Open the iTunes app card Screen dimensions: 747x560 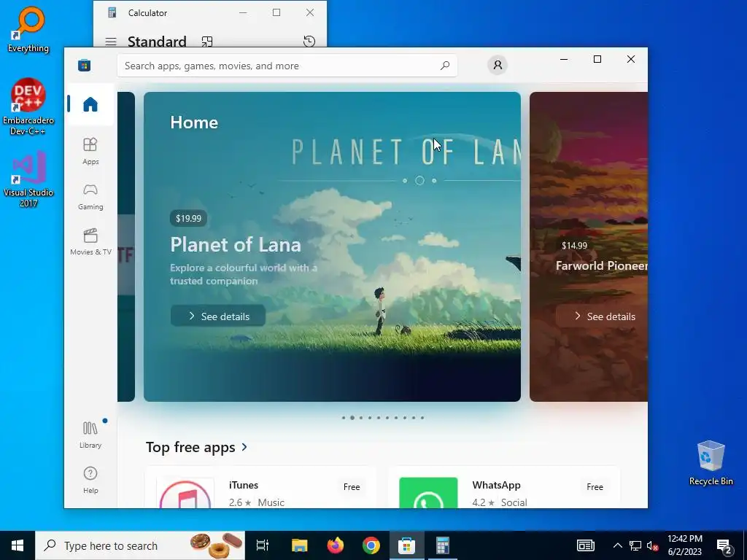click(260, 488)
